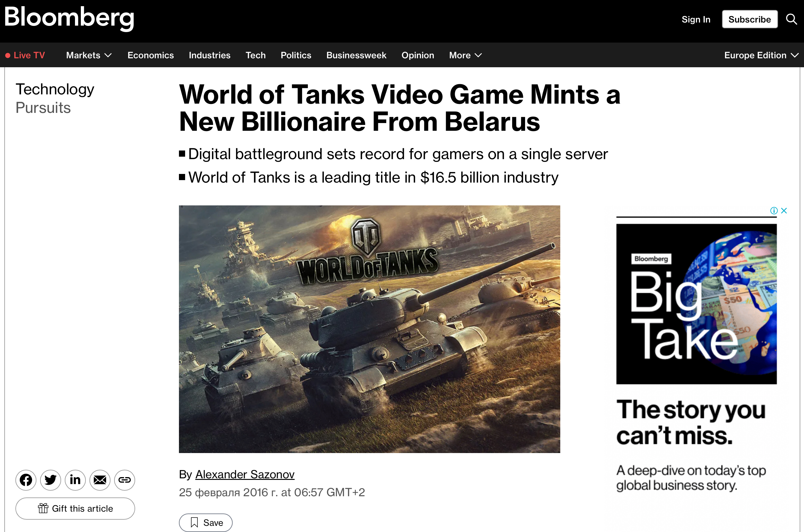The image size is (804, 532).
Task: Share article on LinkedIn
Action: 75,480
